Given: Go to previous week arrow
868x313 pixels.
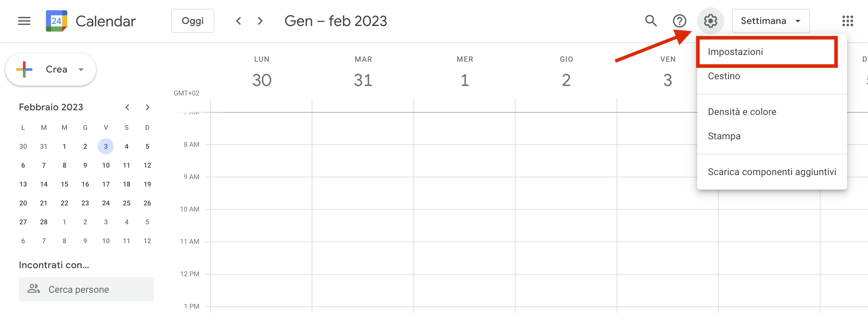Looking at the screenshot, I should (239, 21).
